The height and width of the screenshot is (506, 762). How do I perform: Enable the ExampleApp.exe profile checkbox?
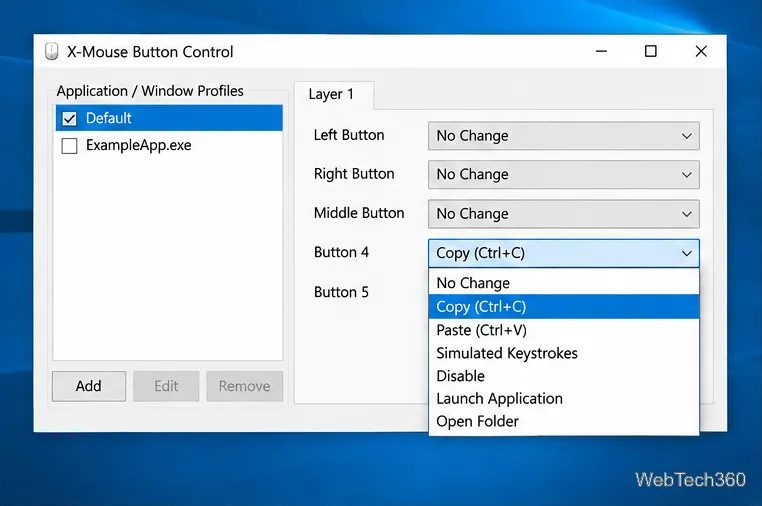click(x=69, y=145)
